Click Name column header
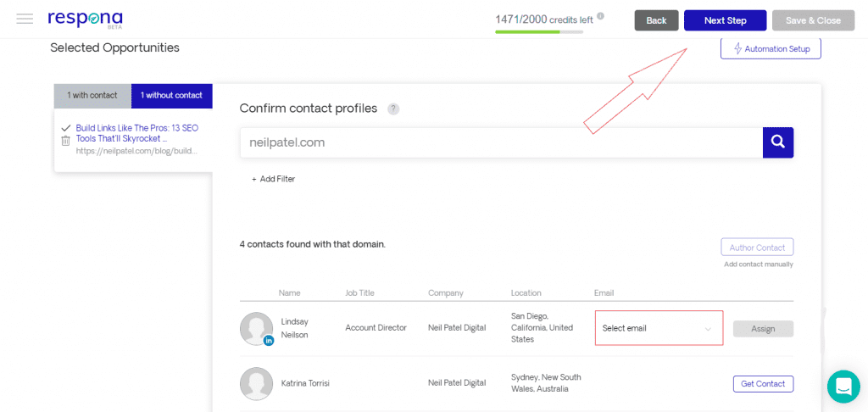Screen dimensions: 868x412 tap(290, 293)
